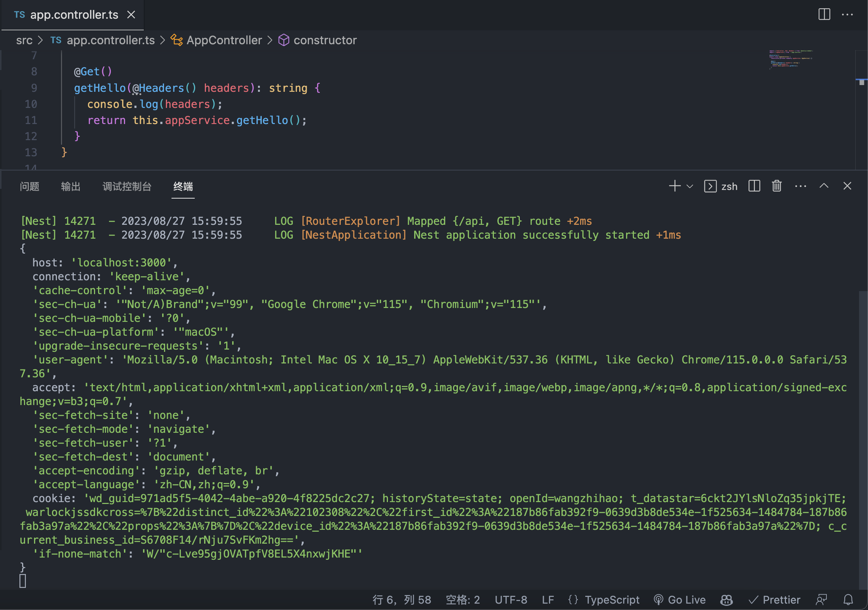Select AppController in the breadcrumb path
Image resolution: width=868 pixels, height=610 pixels.
point(224,40)
